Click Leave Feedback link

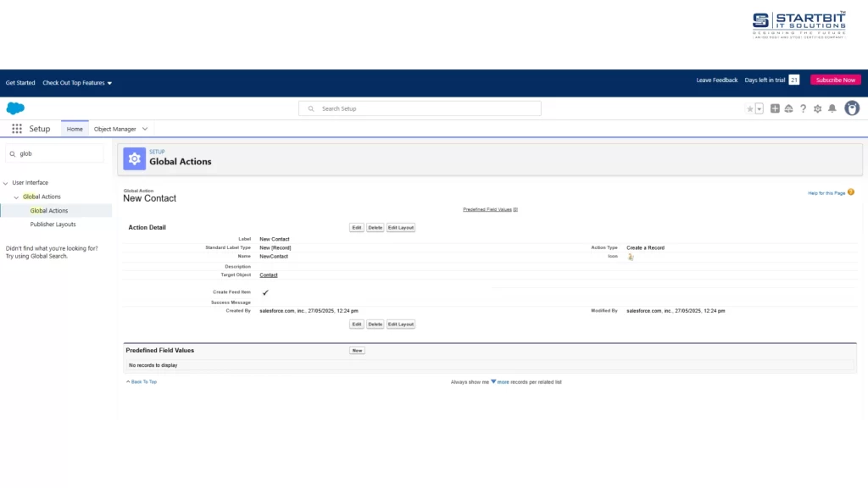[717, 80]
